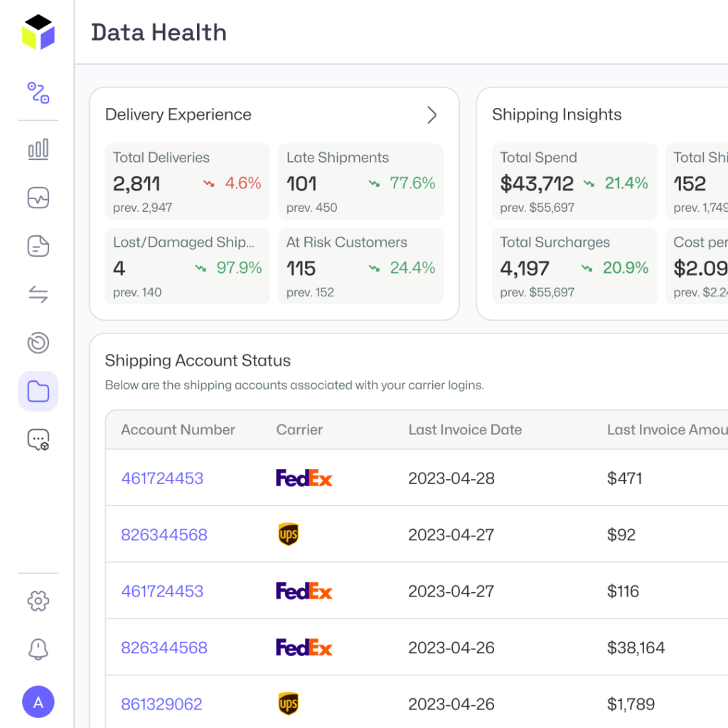728x728 pixels.
Task: Open the activity pulse monitor icon
Action: (x=38, y=198)
